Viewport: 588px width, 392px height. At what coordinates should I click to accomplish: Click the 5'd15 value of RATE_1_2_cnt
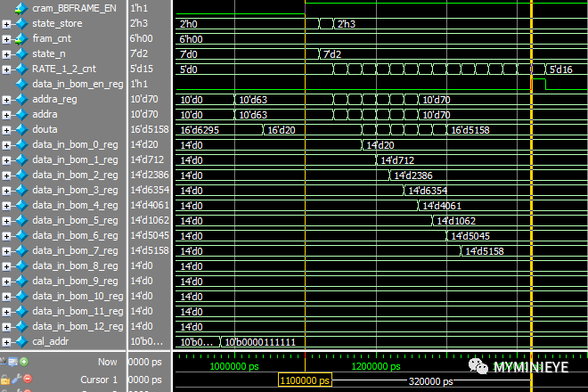click(x=142, y=69)
